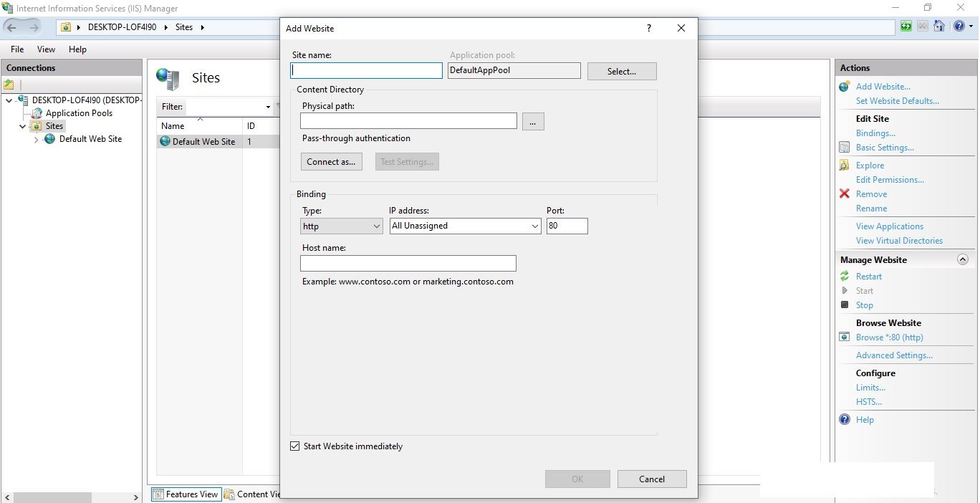The height and width of the screenshot is (503, 980).
Task: Collapse the Sites tree node
Action: tap(22, 125)
